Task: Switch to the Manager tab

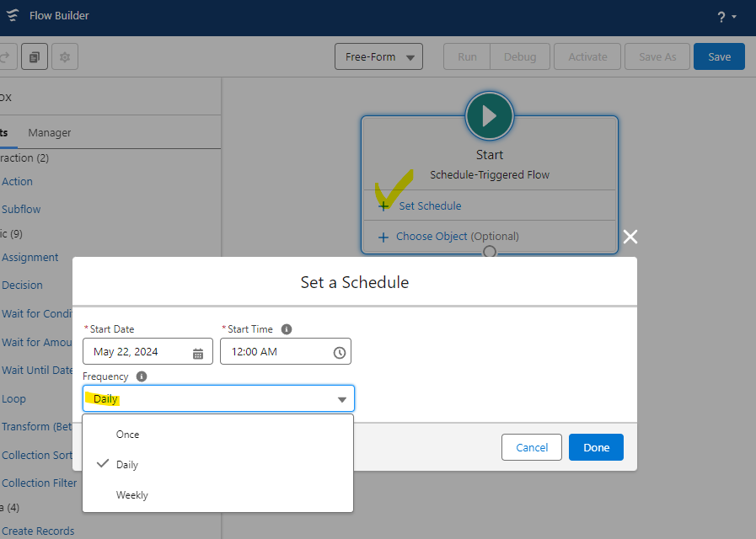Action: coord(49,132)
